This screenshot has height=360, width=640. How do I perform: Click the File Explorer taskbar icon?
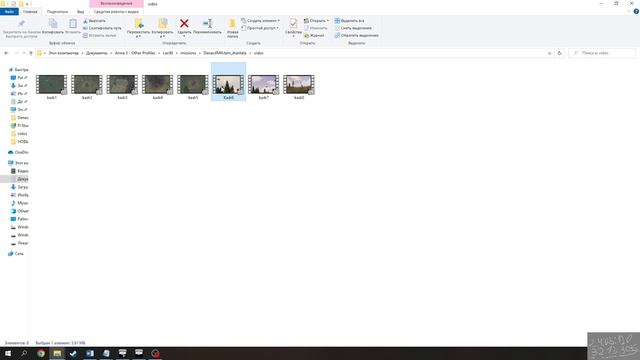(57, 353)
